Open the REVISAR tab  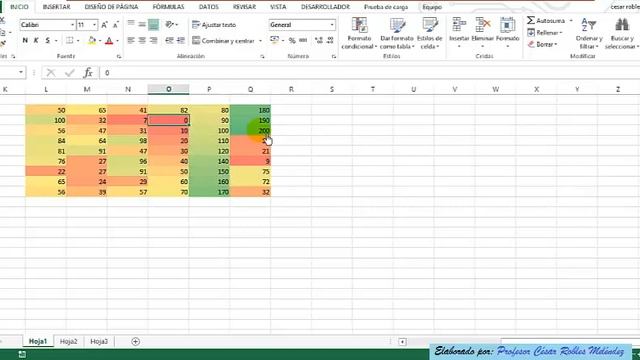pos(244,7)
